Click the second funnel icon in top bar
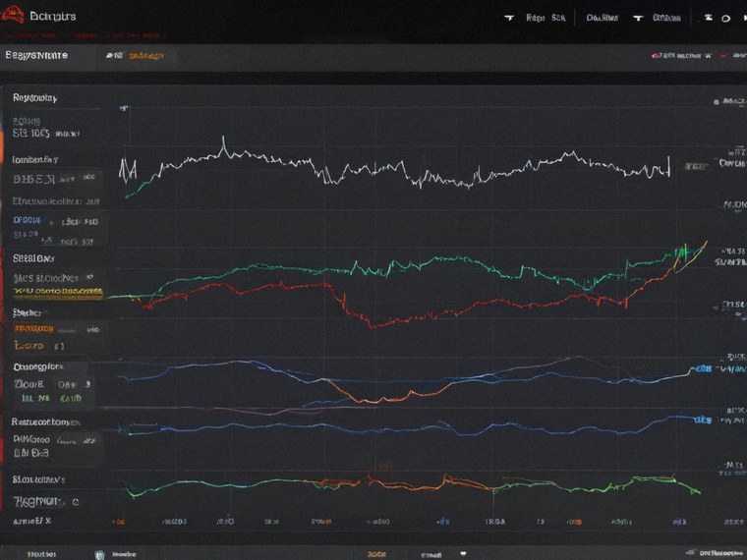 (638, 18)
